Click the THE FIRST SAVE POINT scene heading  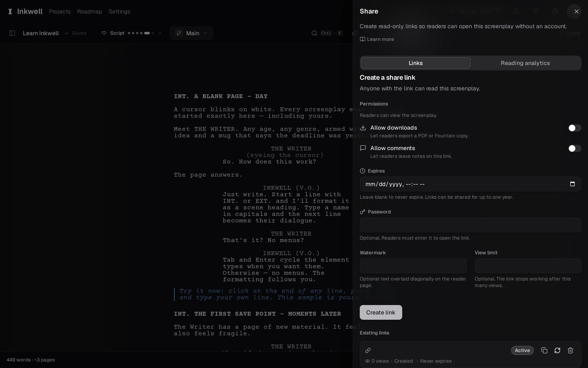[x=257, y=314]
